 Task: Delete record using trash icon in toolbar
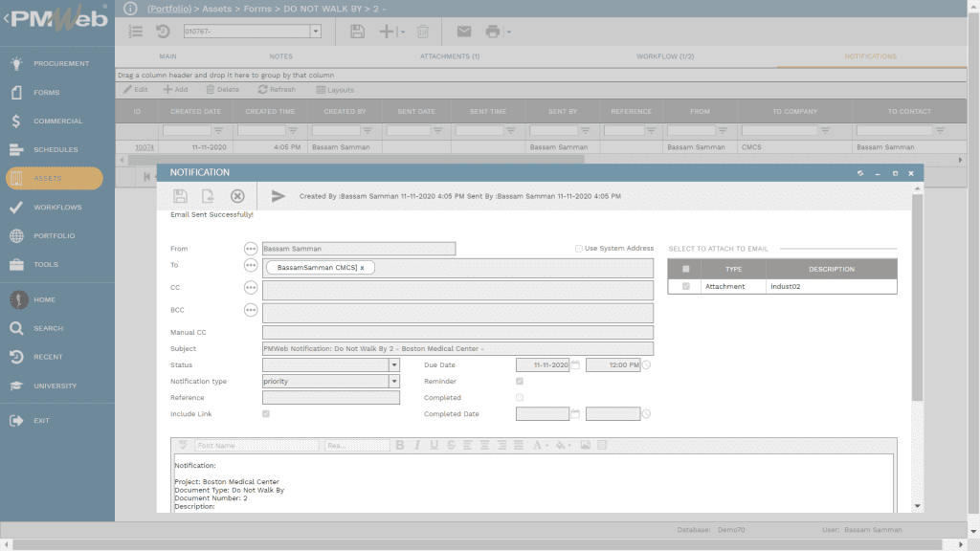[423, 32]
